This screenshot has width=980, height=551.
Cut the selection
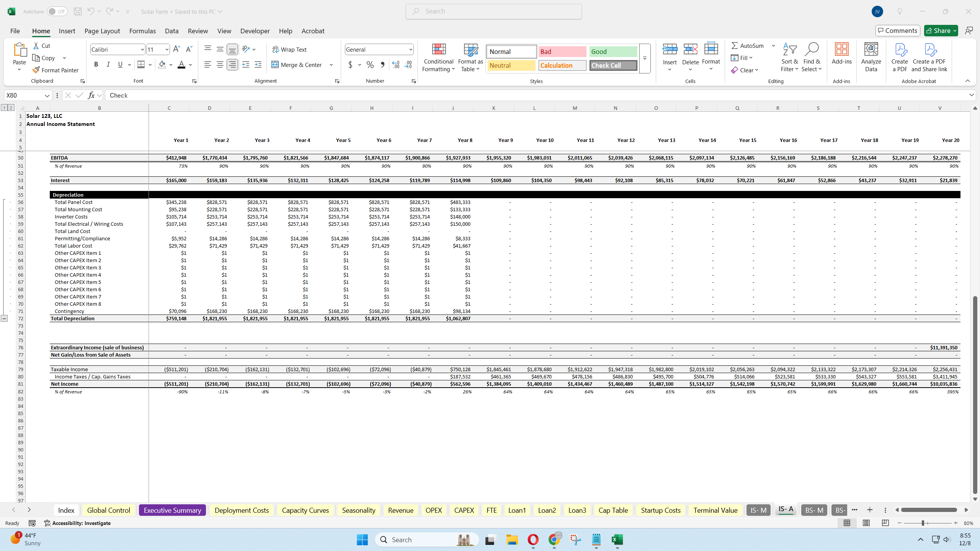pyautogui.click(x=41, y=46)
